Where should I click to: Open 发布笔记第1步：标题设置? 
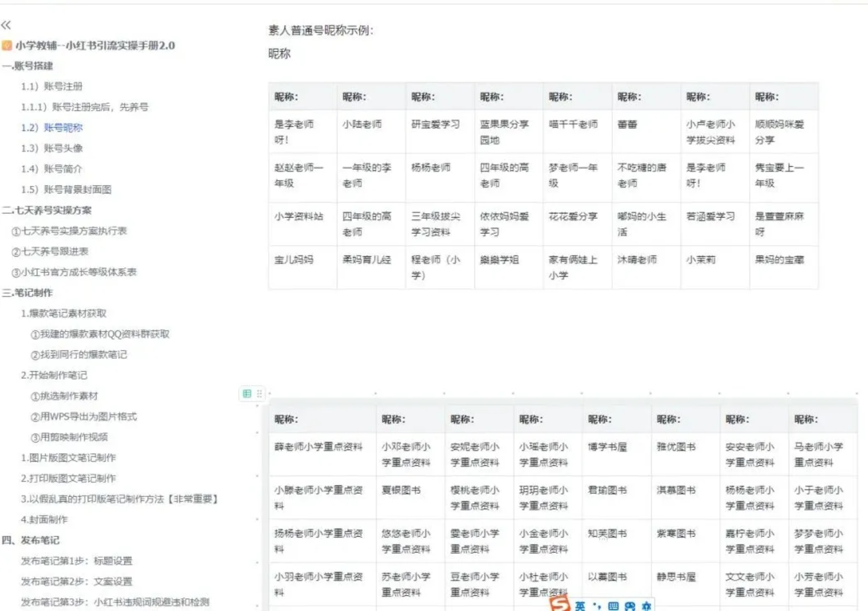(77, 561)
